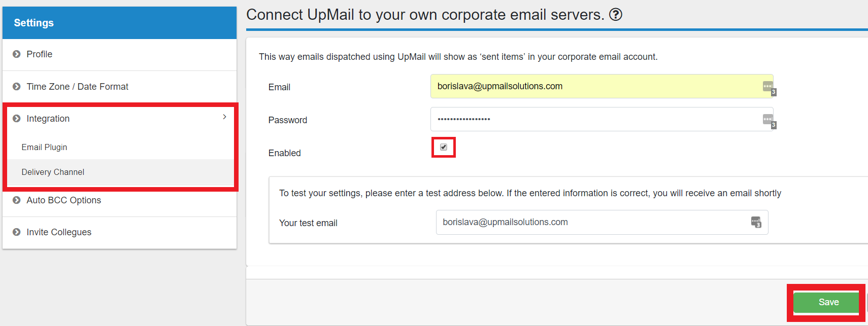This screenshot has width=868, height=326.
Task: Click the Email address input field
Action: click(x=594, y=86)
